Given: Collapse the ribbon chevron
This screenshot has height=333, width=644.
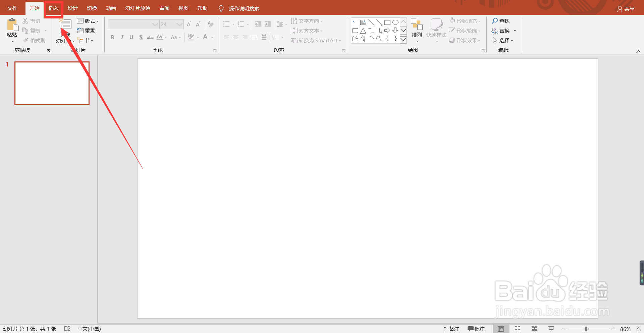Looking at the screenshot, I should pyautogui.click(x=638, y=51).
